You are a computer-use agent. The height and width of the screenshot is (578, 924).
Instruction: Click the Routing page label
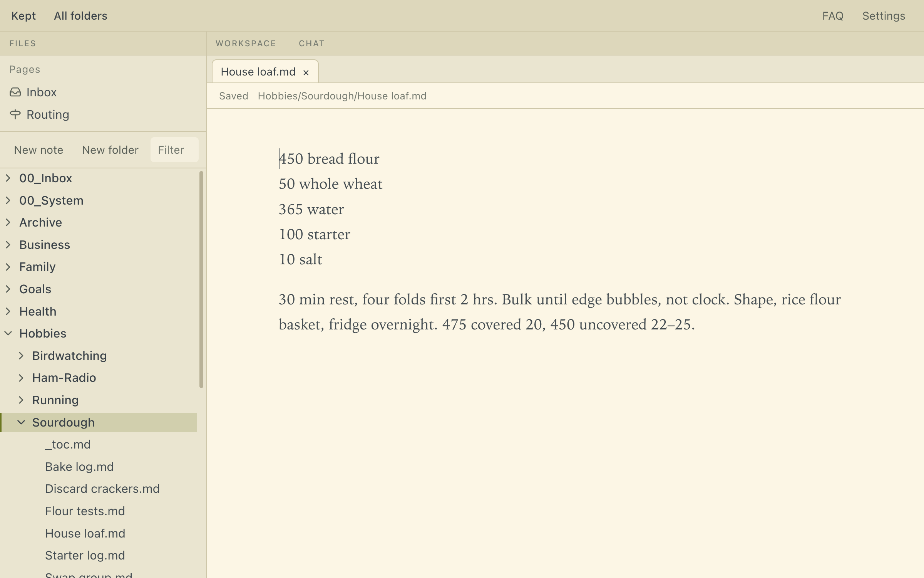[48, 114]
